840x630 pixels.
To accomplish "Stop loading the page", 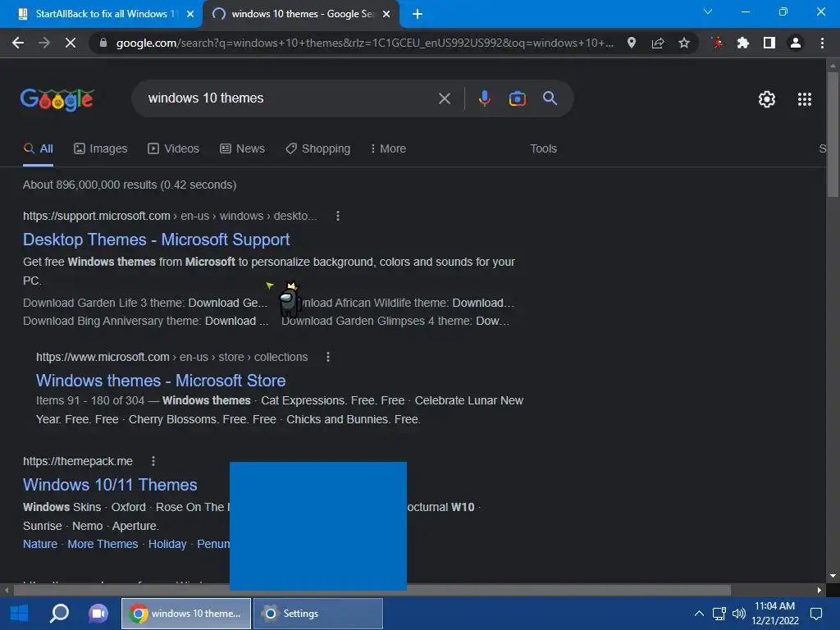I will click(x=71, y=43).
